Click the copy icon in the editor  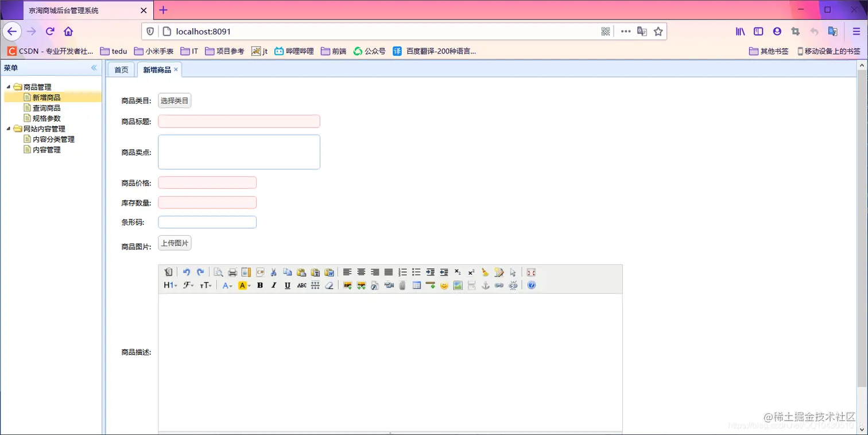(x=288, y=272)
